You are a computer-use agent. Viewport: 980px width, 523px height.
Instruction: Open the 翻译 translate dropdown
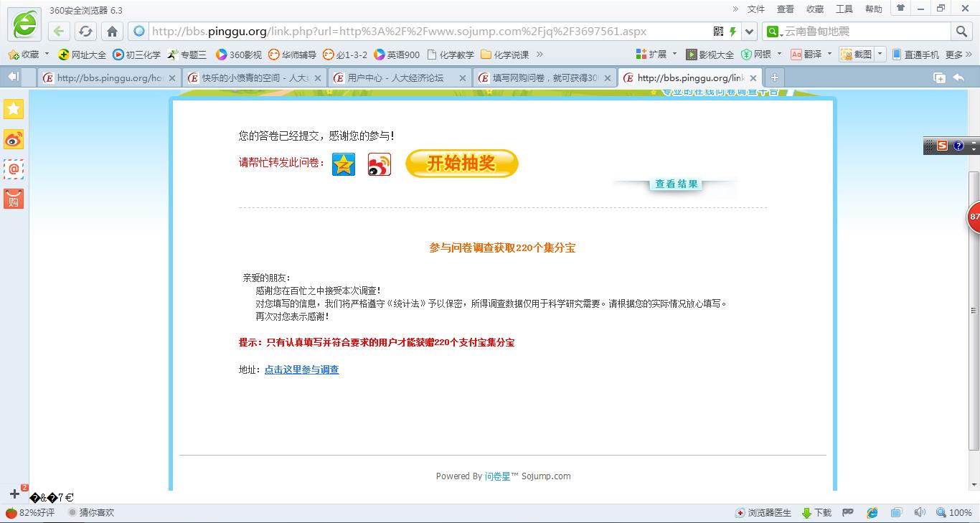tap(811, 55)
